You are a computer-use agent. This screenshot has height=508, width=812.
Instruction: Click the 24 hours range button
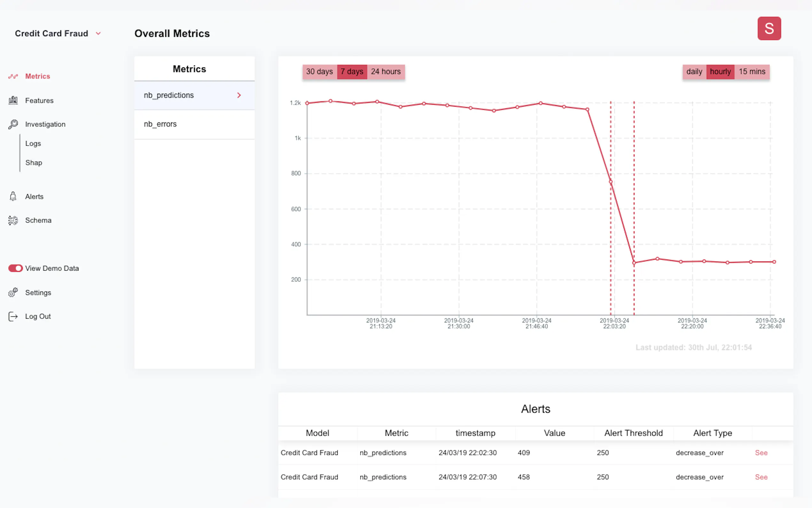(386, 72)
